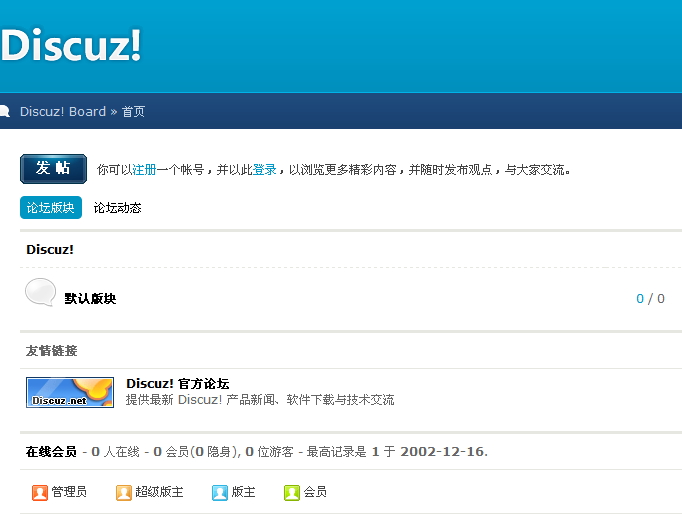Open the 登录 link
Image resolution: width=682 pixels, height=524 pixels.
[264, 170]
